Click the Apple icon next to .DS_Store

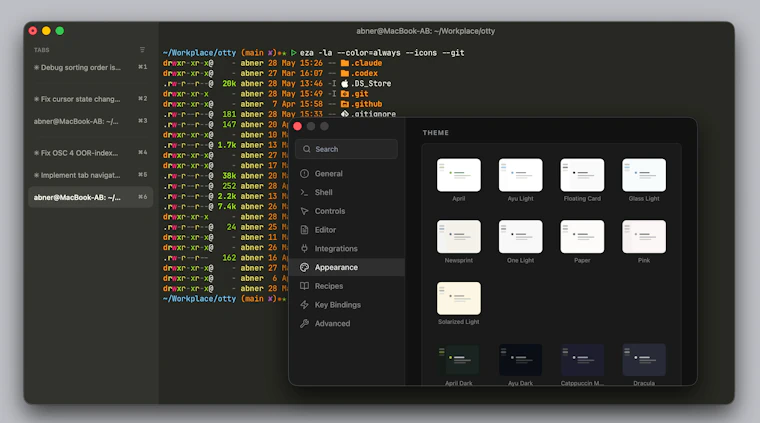tap(345, 83)
